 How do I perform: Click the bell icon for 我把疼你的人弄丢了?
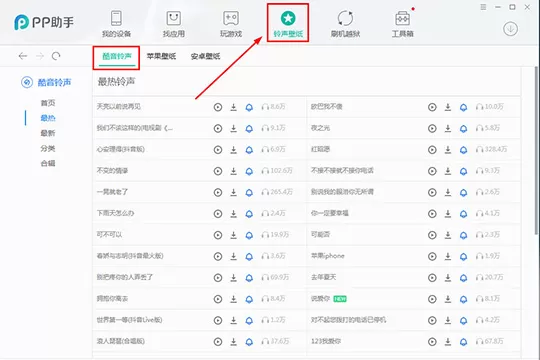(249, 278)
